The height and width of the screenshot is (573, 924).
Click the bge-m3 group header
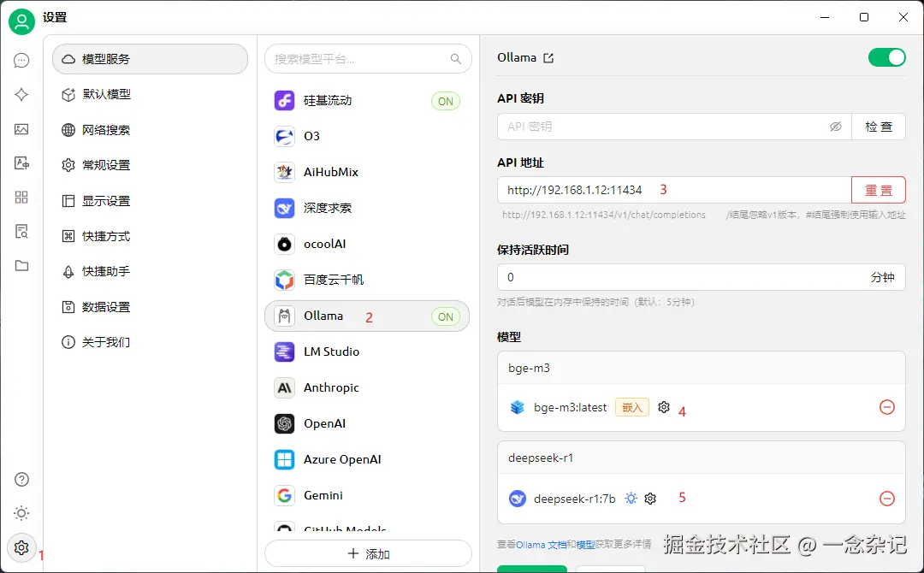(x=702, y=368)
